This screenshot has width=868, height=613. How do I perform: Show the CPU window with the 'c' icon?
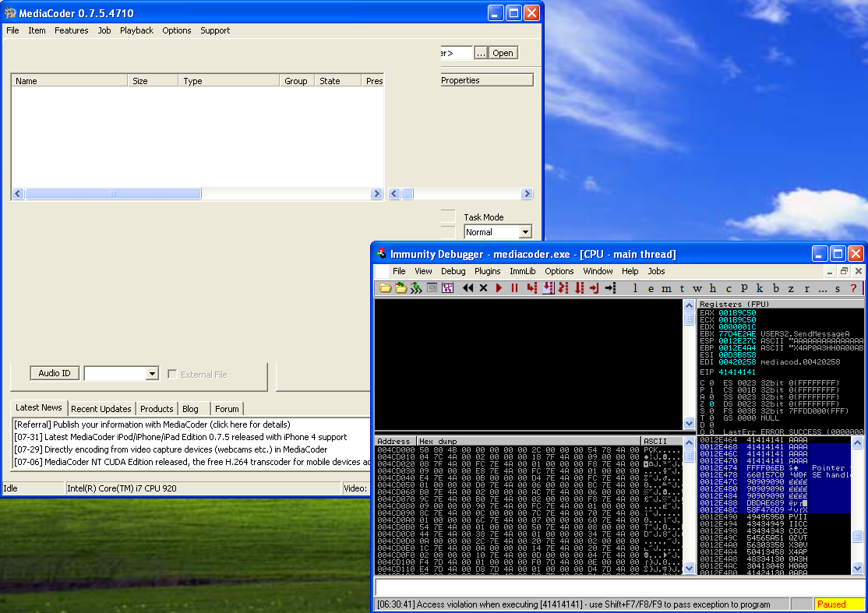[x=729, y=288]
